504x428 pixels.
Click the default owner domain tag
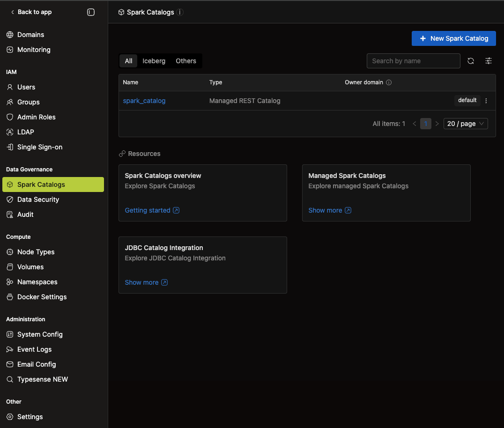(x=467, y=100)
